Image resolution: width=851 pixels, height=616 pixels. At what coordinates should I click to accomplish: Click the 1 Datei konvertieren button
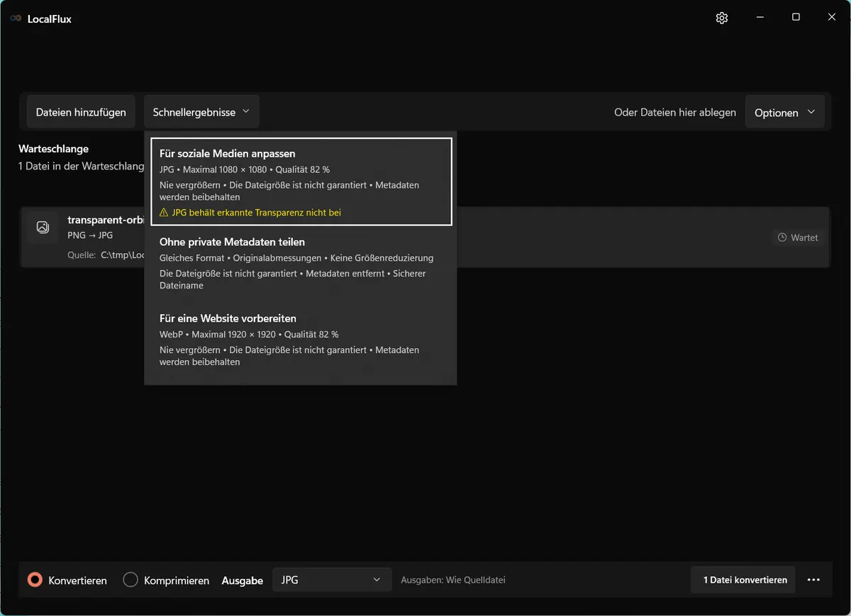[x=743, y=580]
